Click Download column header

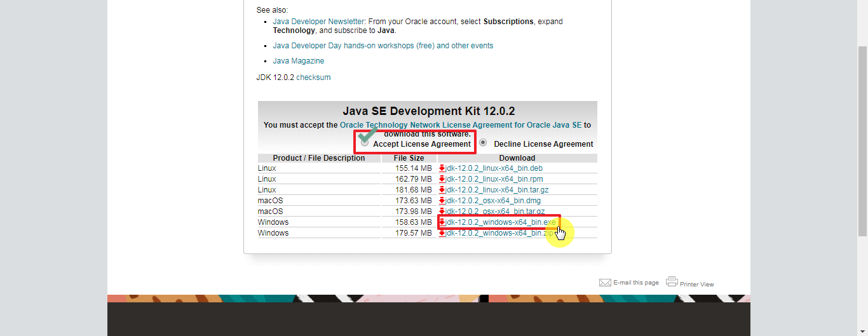click(517, 158)
